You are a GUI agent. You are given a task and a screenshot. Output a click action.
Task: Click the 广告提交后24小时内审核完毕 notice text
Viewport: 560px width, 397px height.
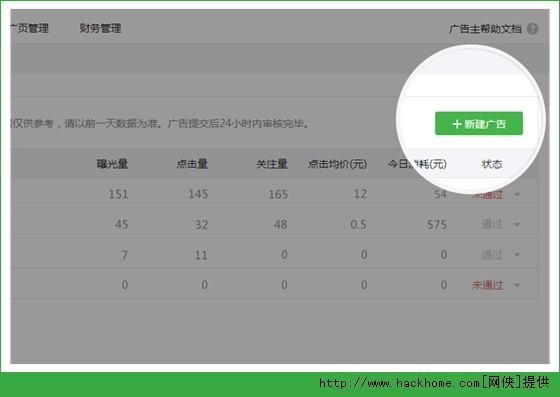(x=238, y=124)
